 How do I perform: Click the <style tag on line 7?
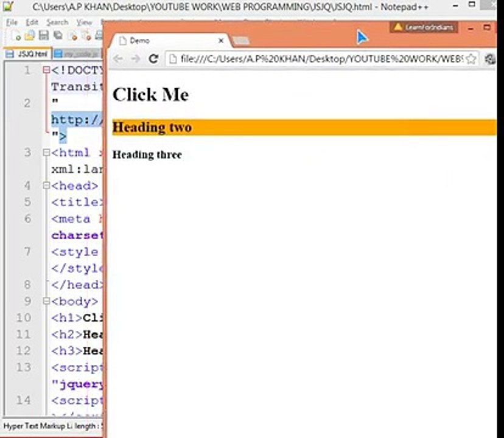tap(75, 252)
